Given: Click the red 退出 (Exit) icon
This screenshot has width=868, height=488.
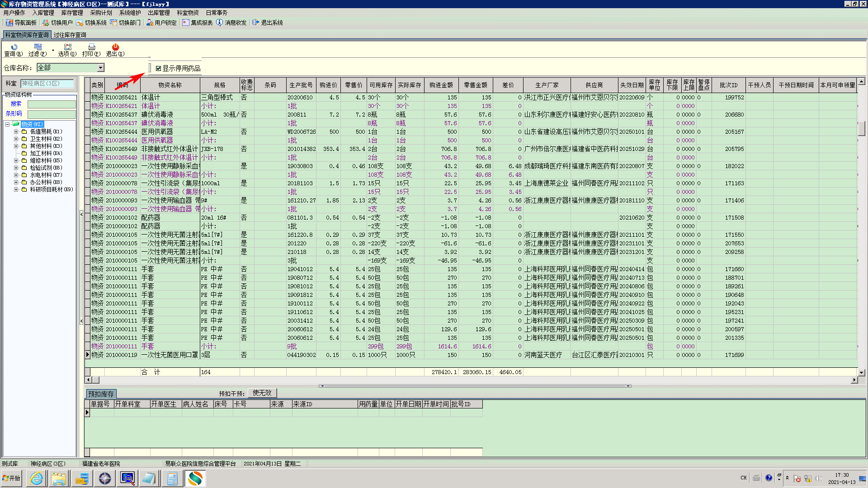Looking at the screenshot, I should click(x=115, y=47).
